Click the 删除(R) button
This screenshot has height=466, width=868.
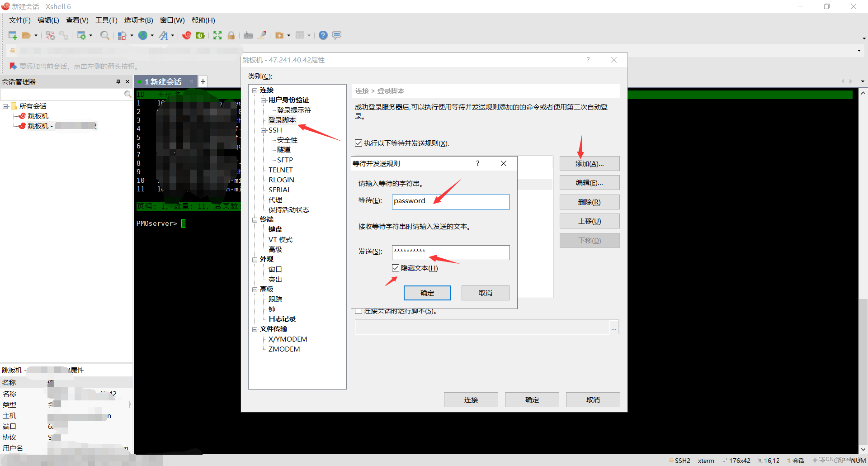click(x=590, y=202)
